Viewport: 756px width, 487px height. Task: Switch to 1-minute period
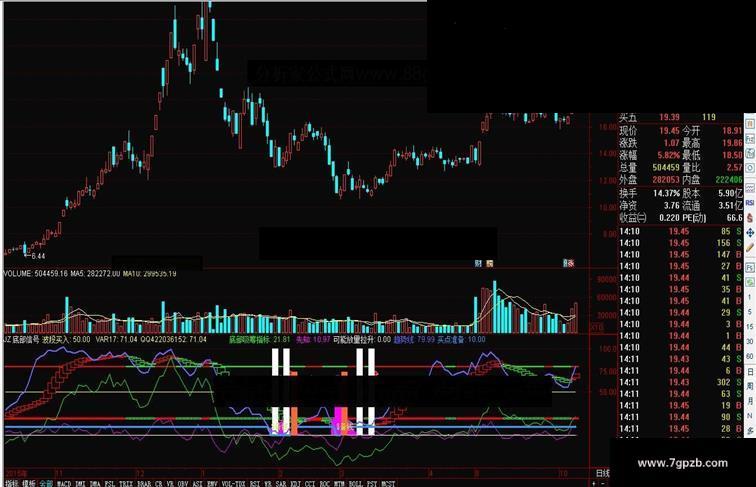point(750,298)
